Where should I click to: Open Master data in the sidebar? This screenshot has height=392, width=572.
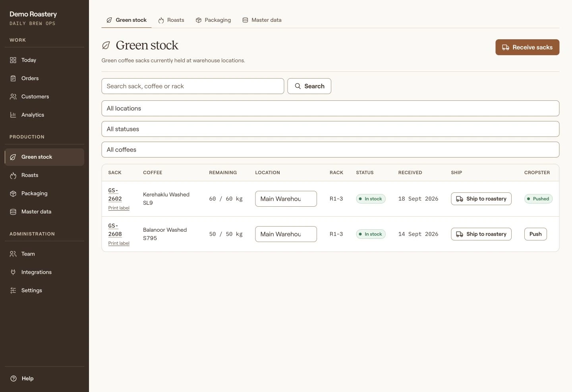[x=44, y=212]
